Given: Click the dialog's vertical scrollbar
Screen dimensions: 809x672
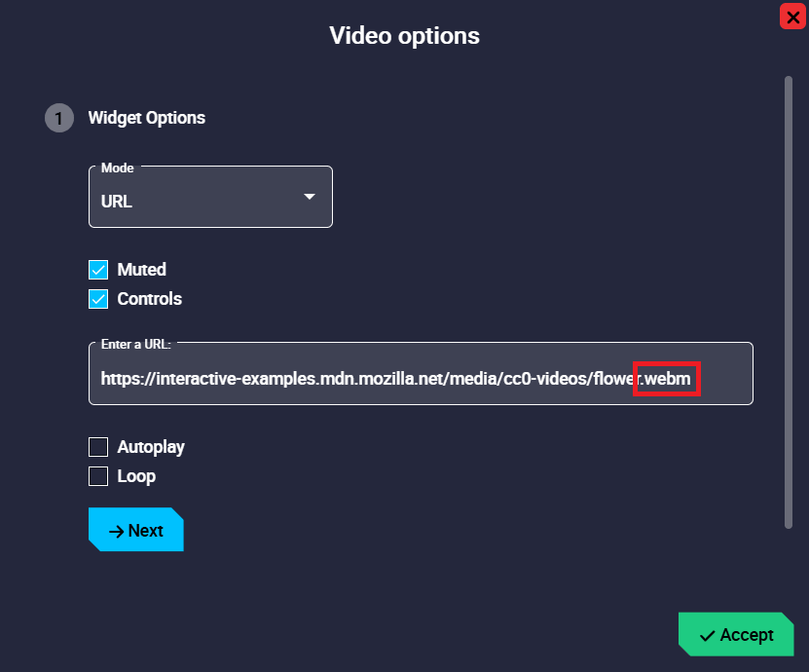Looking at the screenshot, I should (x=788, y=302).
